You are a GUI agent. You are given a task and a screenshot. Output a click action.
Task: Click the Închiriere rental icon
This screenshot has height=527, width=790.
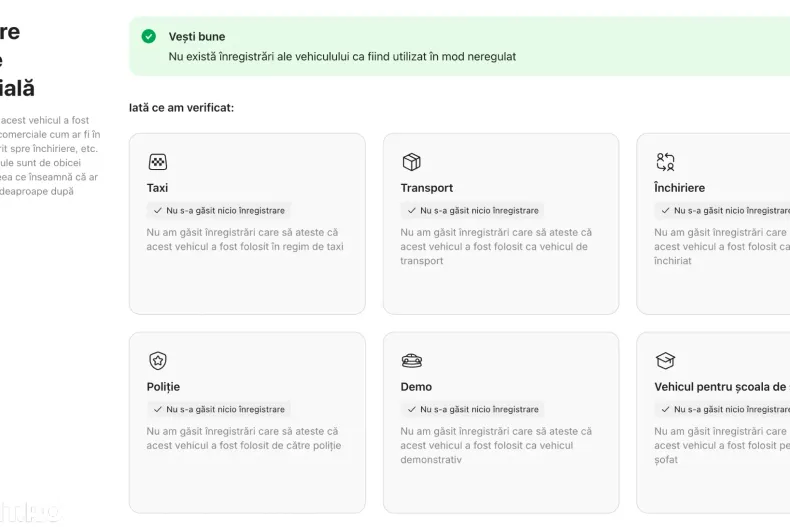665,162
